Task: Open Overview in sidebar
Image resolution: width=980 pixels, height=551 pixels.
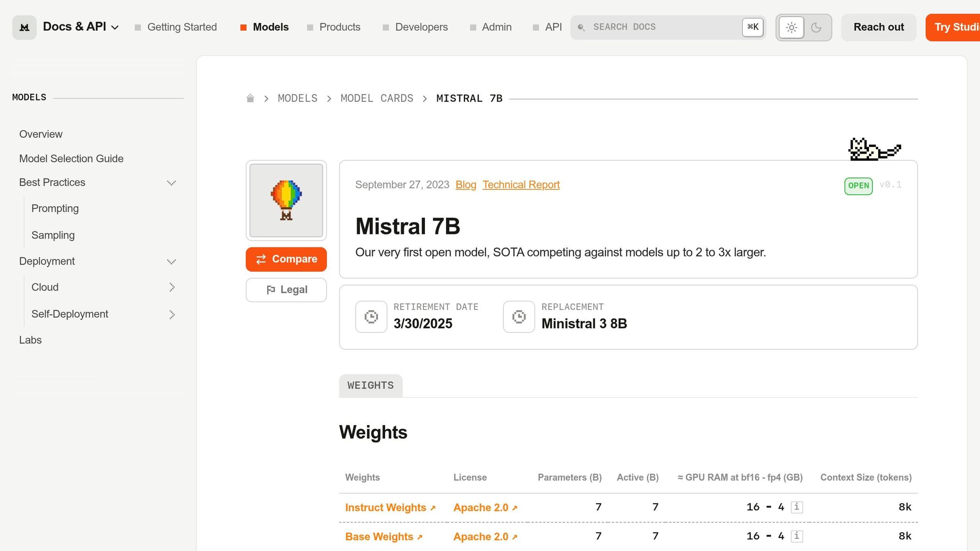Action: pyautogui.click(x=41, y=134)
